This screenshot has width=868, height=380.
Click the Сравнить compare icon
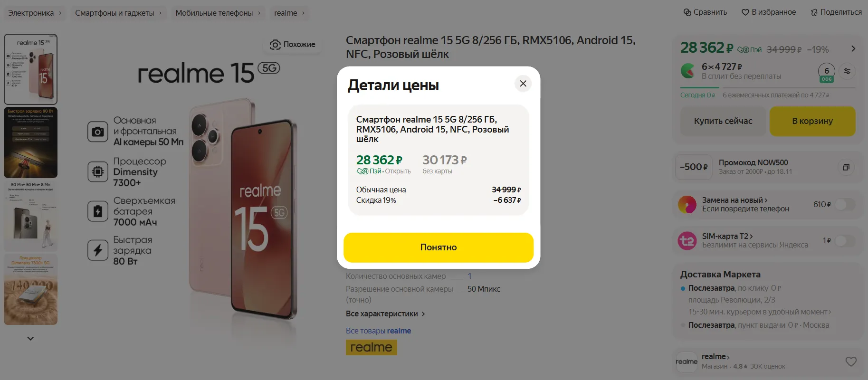[x=687, y=12]
